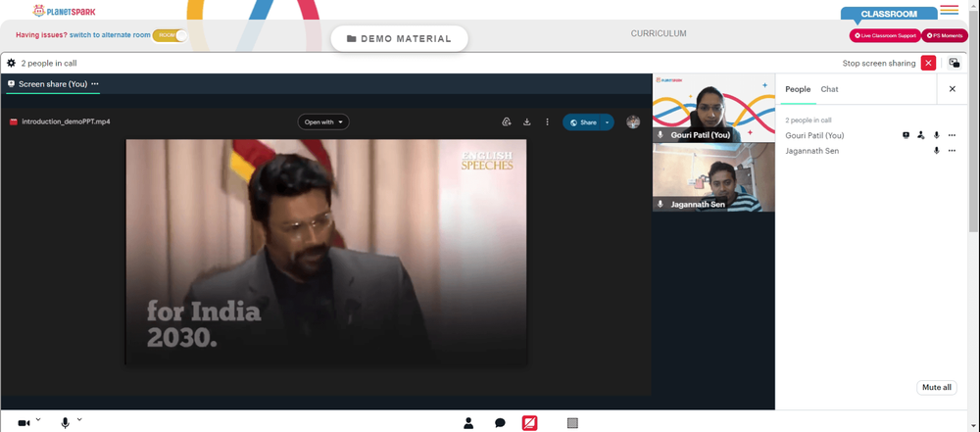Click the Mute all button
This screenshot has width=980, height=432.
(x=936, y=388)
